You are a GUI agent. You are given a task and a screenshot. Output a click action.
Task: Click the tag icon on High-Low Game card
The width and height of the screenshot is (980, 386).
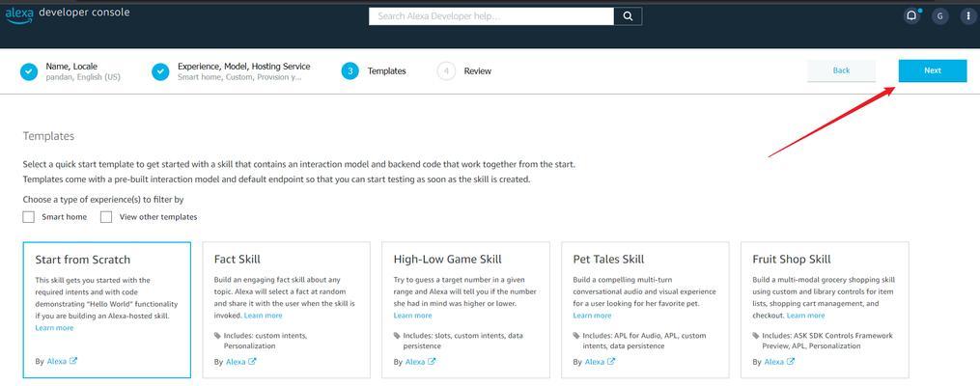(x=397, y=336)
